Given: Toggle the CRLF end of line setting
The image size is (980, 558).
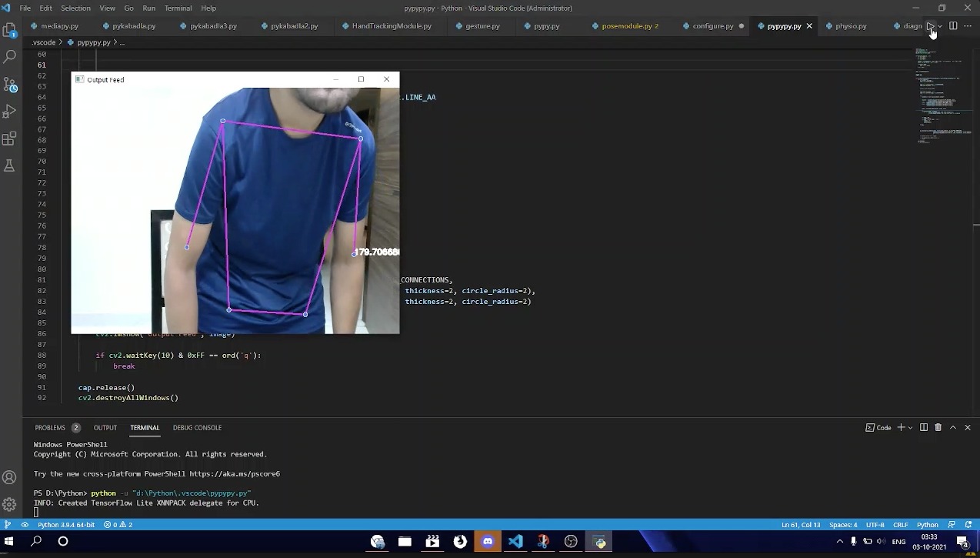Looking at the screenshot, I should coord(900,525).
